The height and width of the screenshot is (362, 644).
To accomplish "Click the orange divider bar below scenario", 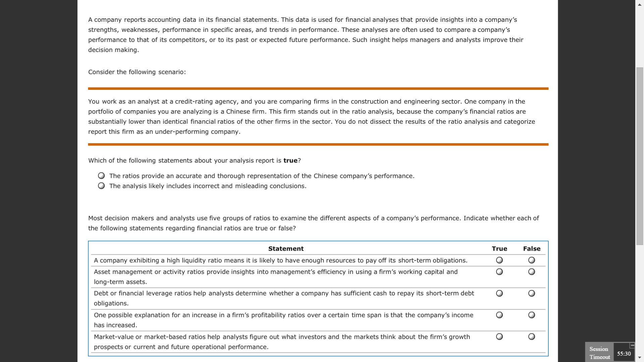I will (318, 144).
